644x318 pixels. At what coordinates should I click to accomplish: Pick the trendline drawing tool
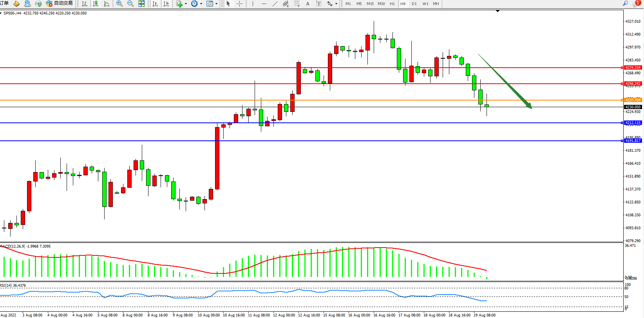tap(275, 4)
